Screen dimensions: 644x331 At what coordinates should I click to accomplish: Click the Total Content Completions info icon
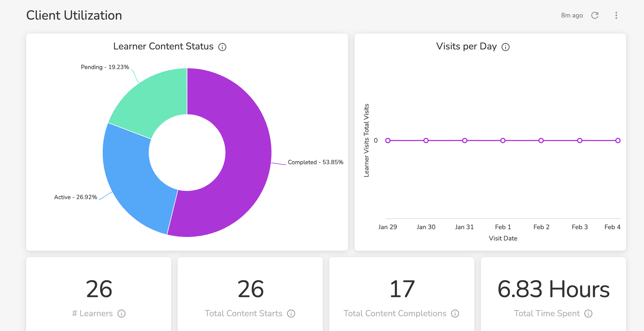(455, 314)
